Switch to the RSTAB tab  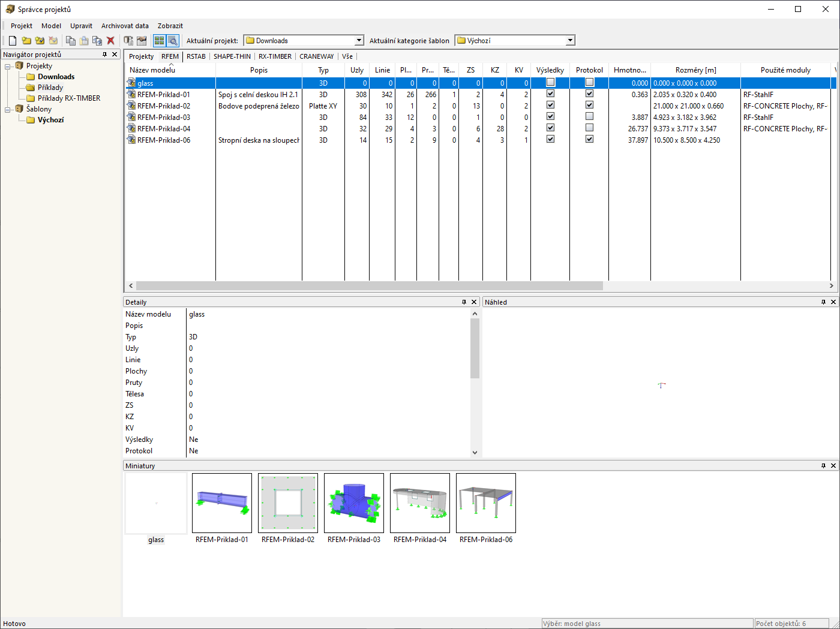pos(196,56)
